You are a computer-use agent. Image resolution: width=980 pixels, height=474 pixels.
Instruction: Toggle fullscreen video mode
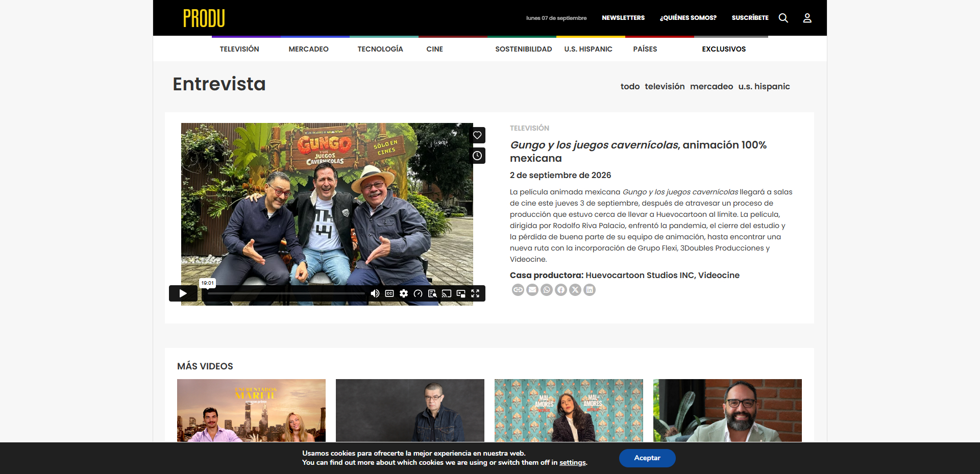pos(475,293)
